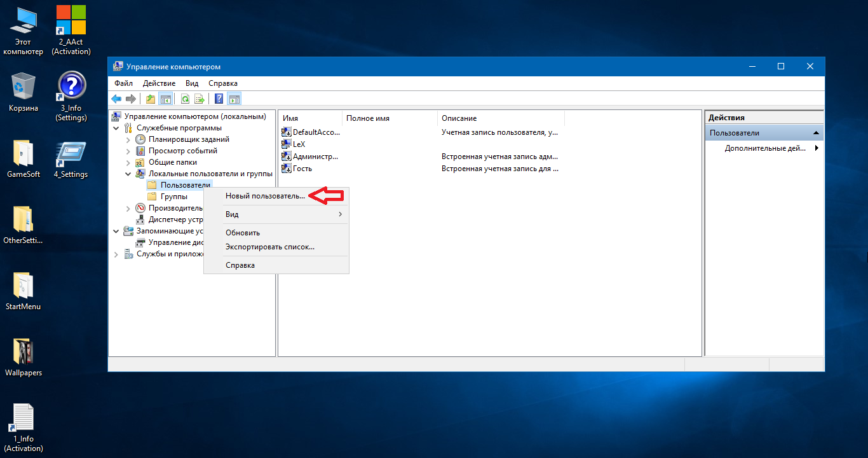Select the DefaultAcco... user icon
Image resolution: width=868 pixels, height=458 pixels.
286,132
